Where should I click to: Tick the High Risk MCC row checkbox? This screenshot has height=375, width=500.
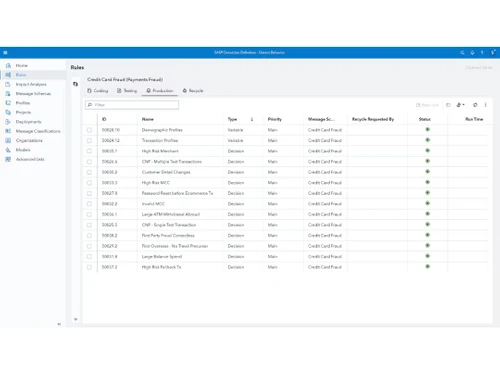(x=89, y=183)
